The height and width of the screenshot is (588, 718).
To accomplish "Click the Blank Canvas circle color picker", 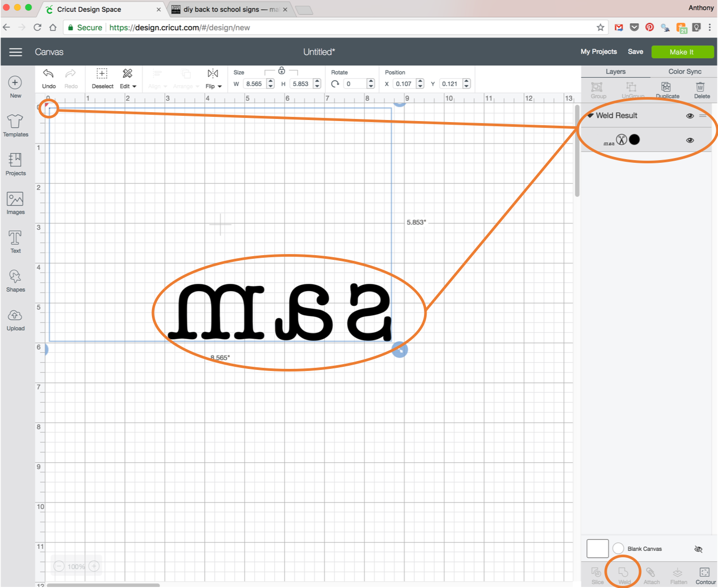I will [x=618, y=548].
